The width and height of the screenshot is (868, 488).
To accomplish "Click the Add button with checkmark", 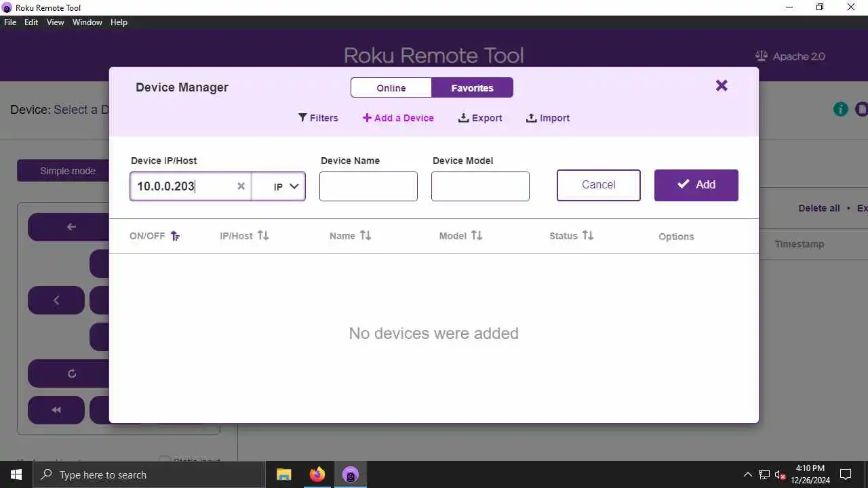I will [x=696, y=185].
